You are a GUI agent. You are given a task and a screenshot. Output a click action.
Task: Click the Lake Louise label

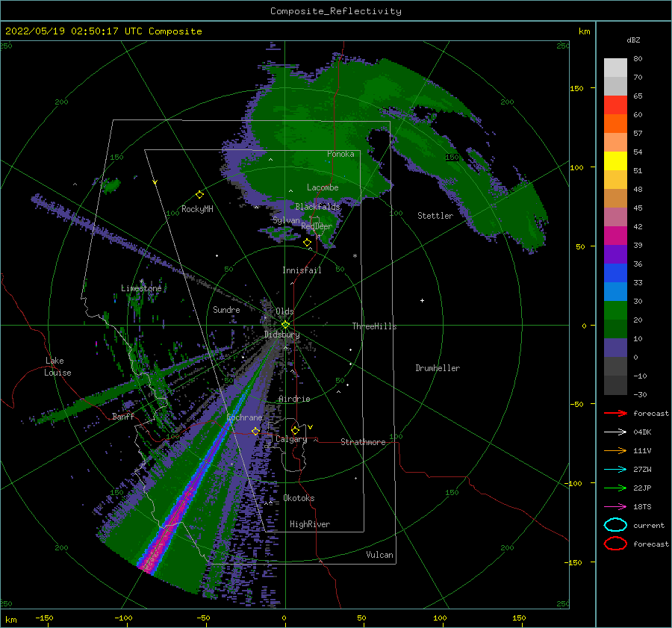click(57, 367)
